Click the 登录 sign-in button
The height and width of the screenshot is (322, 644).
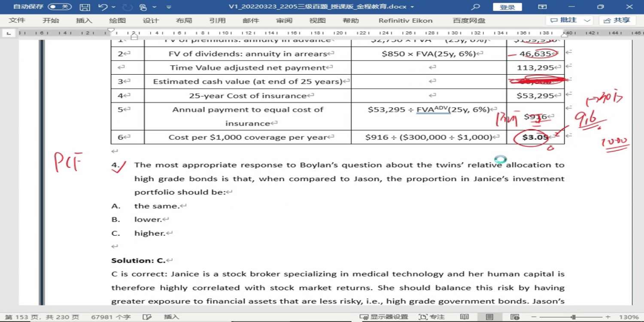(x=507, y=7)
